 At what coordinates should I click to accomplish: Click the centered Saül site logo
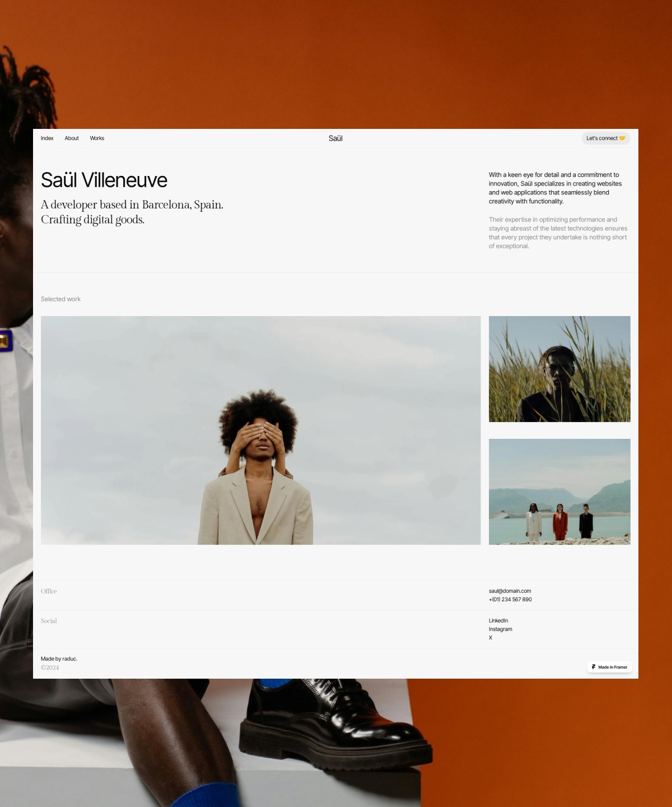coord(335,138)
